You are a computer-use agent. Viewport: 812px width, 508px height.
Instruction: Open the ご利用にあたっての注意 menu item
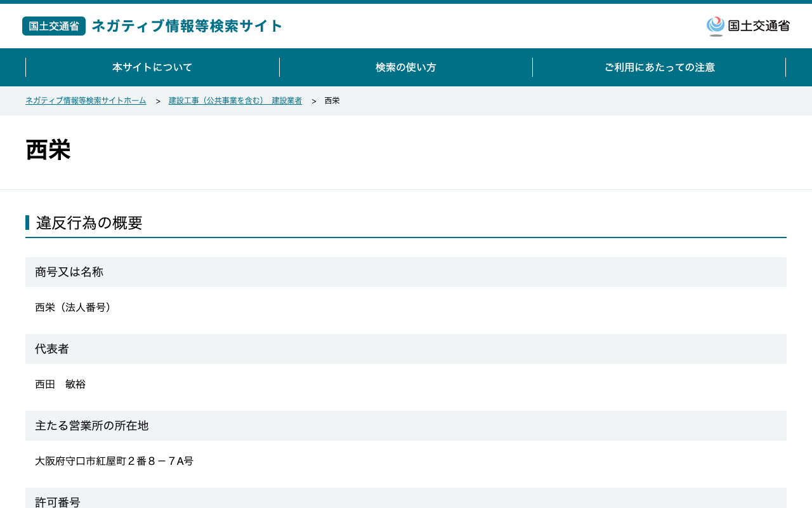[659, 67]
